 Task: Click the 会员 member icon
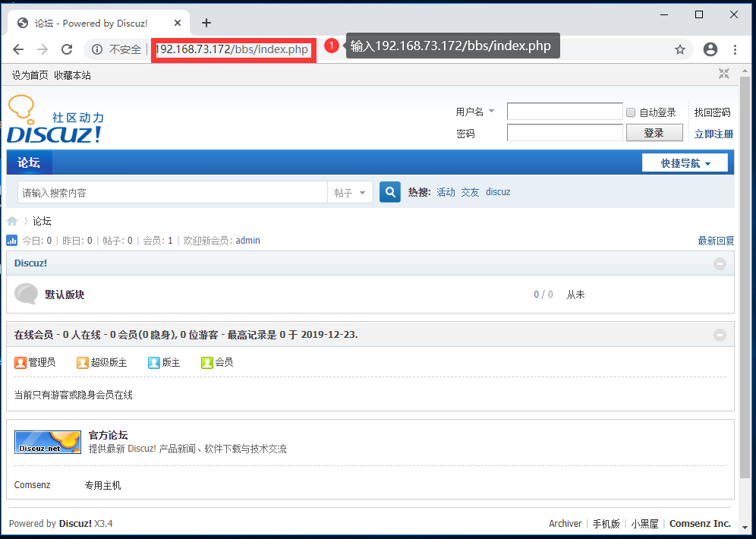(207, 363)
